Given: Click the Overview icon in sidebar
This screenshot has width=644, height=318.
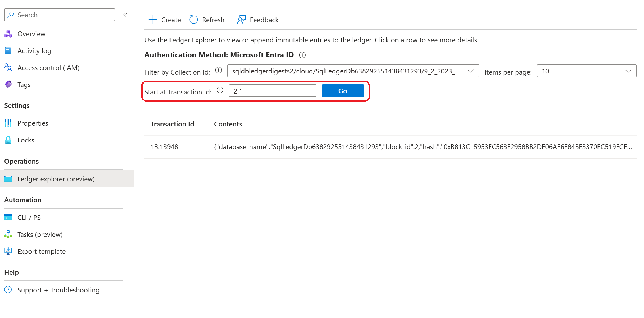Looking at the screenshot, I should pos(8,34).
